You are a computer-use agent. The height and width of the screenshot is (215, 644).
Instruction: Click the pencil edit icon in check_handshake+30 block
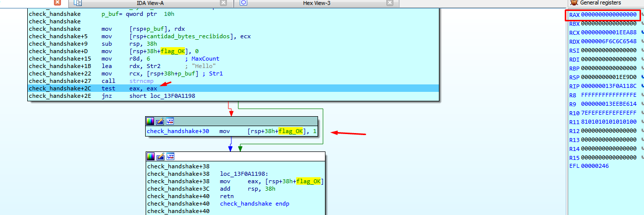tap(160, 121)
